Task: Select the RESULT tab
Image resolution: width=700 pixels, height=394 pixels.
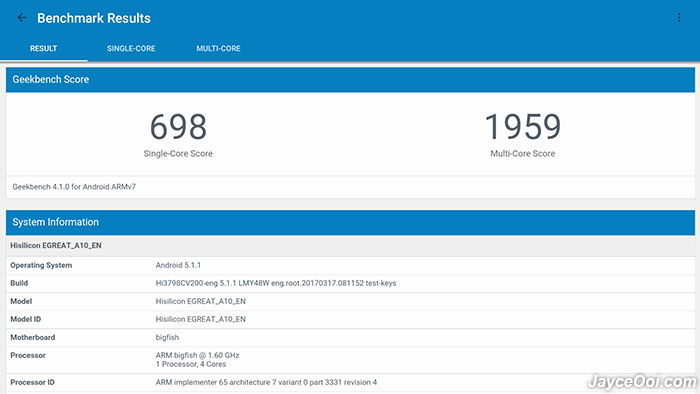Action: pos(43,49)
